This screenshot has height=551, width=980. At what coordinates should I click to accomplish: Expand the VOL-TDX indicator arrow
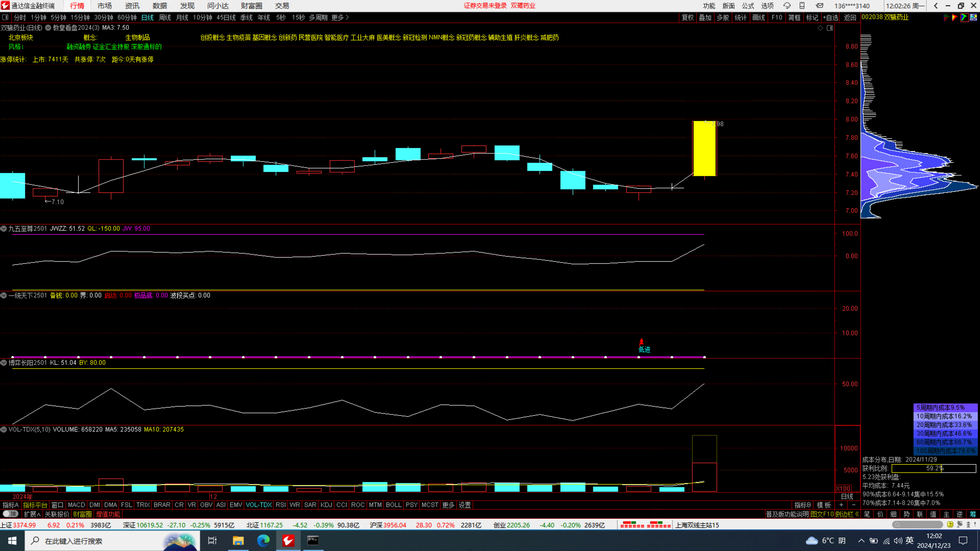(4, 430)
